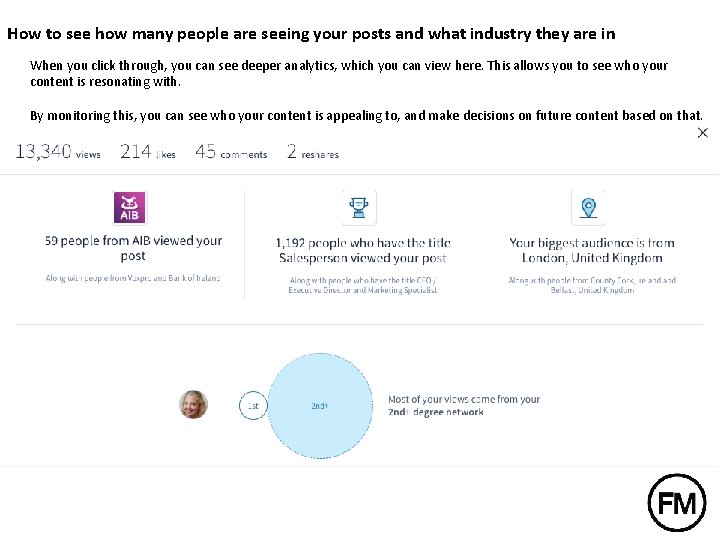Open the 214 likes count
720x540 pixels.
[x=147, y=152]
